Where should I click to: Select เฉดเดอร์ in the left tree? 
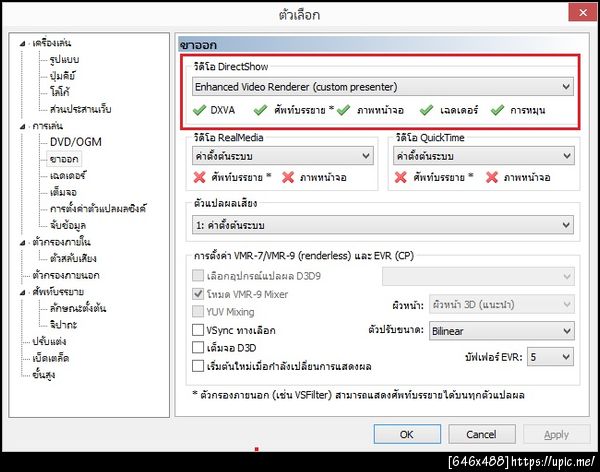(68, 176)
